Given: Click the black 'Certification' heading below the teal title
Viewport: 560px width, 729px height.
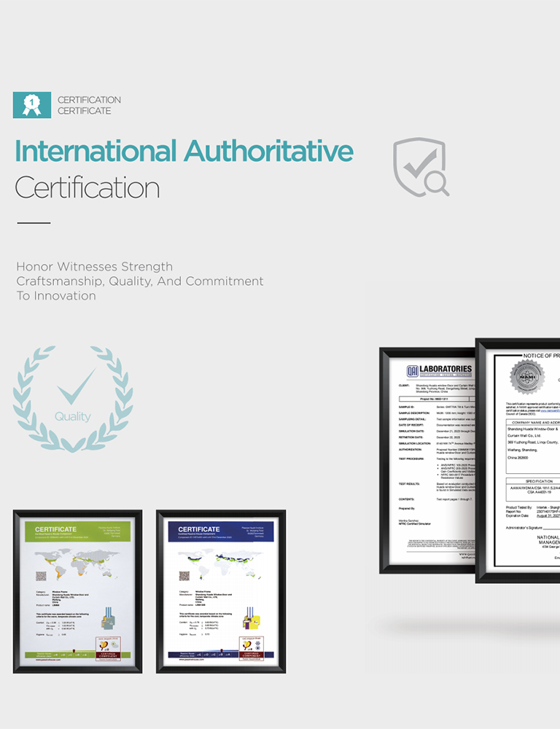Looking at the screenshot, I should (x=87, y=188).
